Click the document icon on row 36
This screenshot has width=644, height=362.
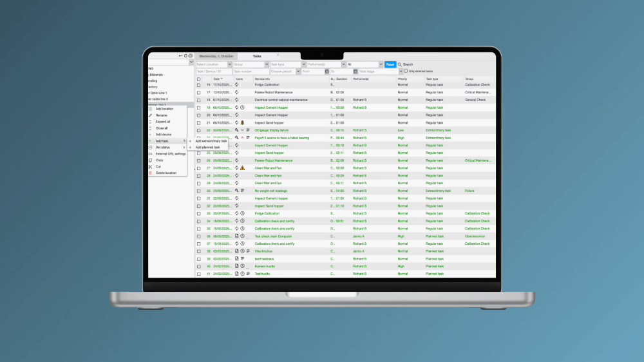pos(237,236)
